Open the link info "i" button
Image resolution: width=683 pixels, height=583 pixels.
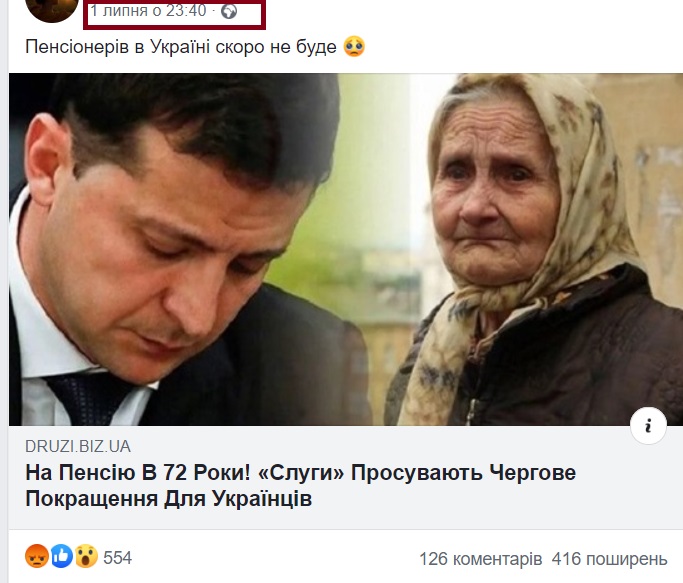point(648,426)
